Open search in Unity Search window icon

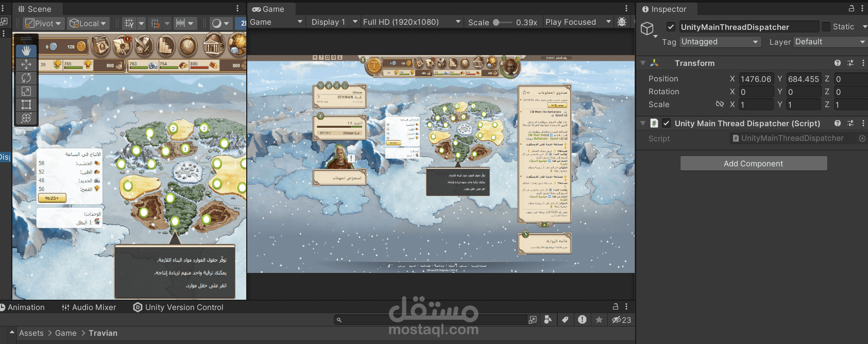533,320
